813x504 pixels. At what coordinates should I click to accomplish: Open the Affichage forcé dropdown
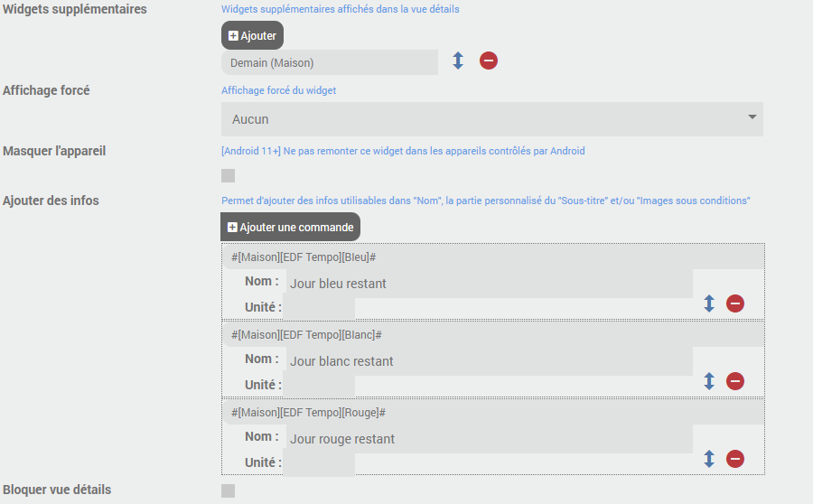click(x=491, y=119)
